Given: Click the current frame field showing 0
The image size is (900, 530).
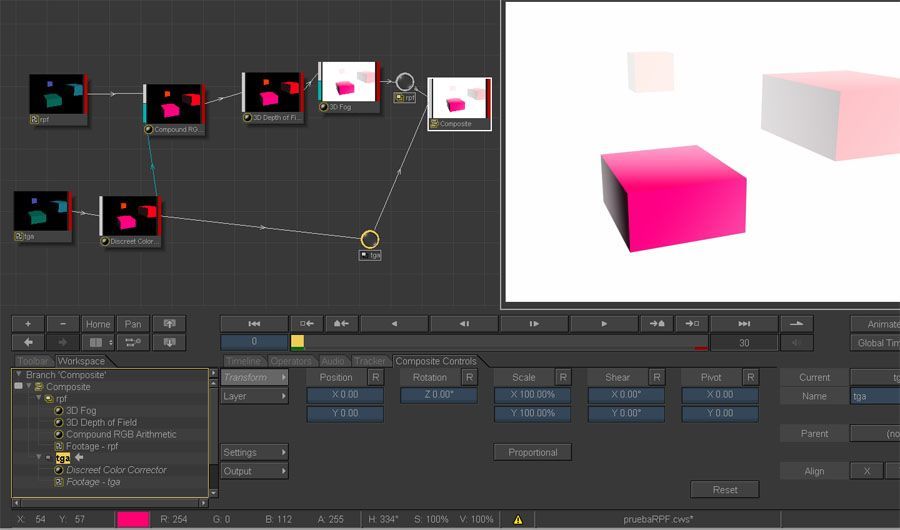Looking at the screenshot, I should [254, 342].
